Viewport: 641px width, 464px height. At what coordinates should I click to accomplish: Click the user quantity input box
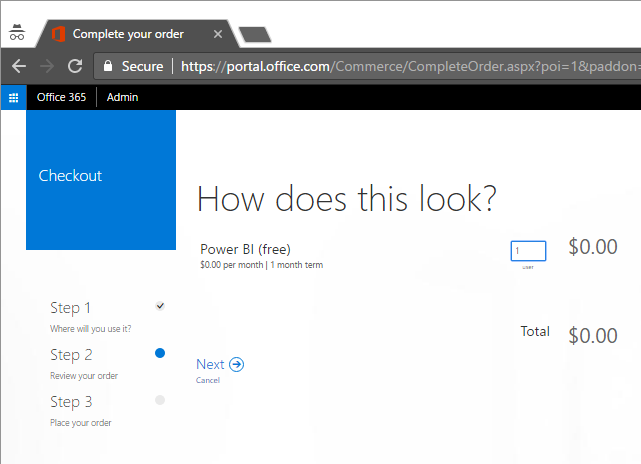[x=528, y=251]
